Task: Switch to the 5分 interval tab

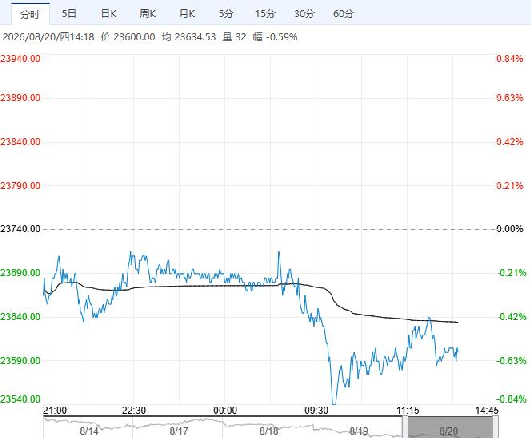Action: [x=226, y=14]
